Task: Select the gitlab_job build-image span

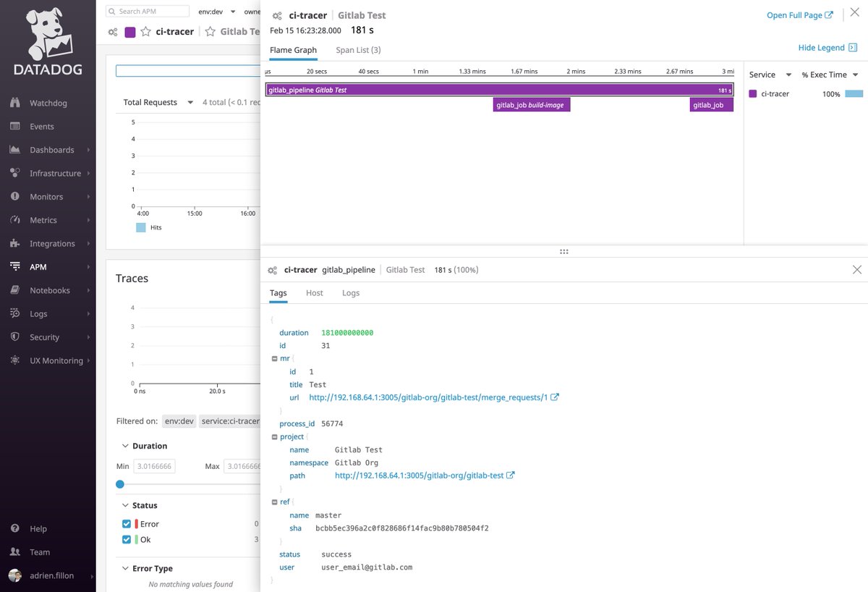Action: pos(532,105)
